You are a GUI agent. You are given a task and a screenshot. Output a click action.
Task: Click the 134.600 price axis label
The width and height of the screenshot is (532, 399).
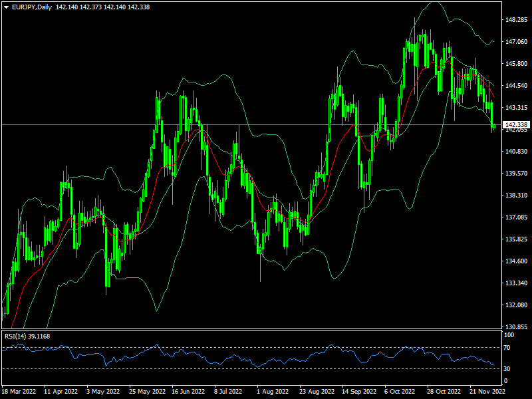pyautogui.click(x=517, y=261)
